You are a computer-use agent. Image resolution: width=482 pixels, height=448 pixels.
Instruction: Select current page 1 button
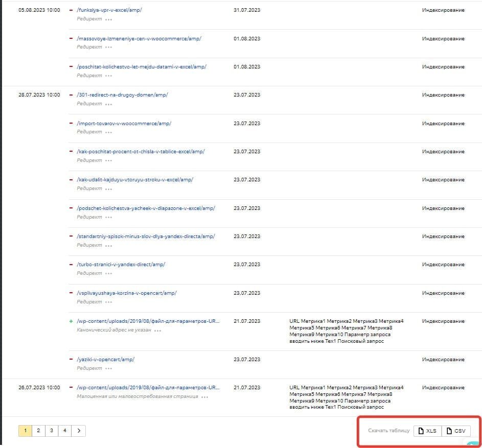(25, 431)
